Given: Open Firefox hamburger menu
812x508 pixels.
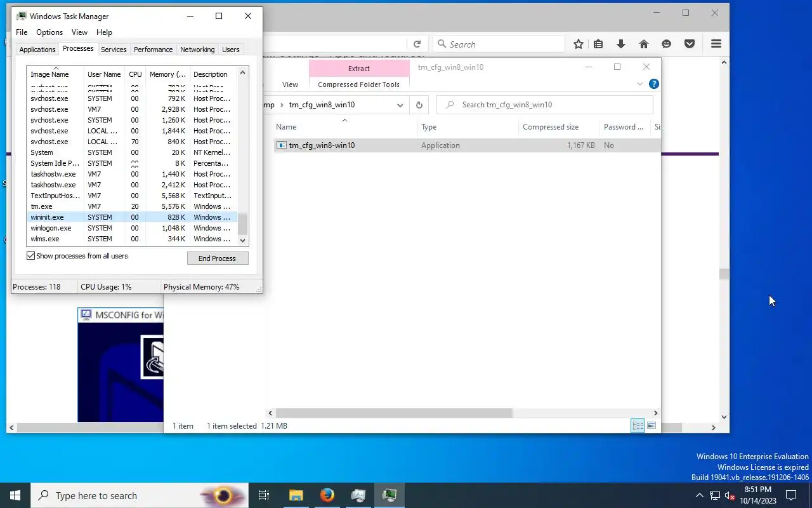Looking at the screenshot, I should [716, 44].
